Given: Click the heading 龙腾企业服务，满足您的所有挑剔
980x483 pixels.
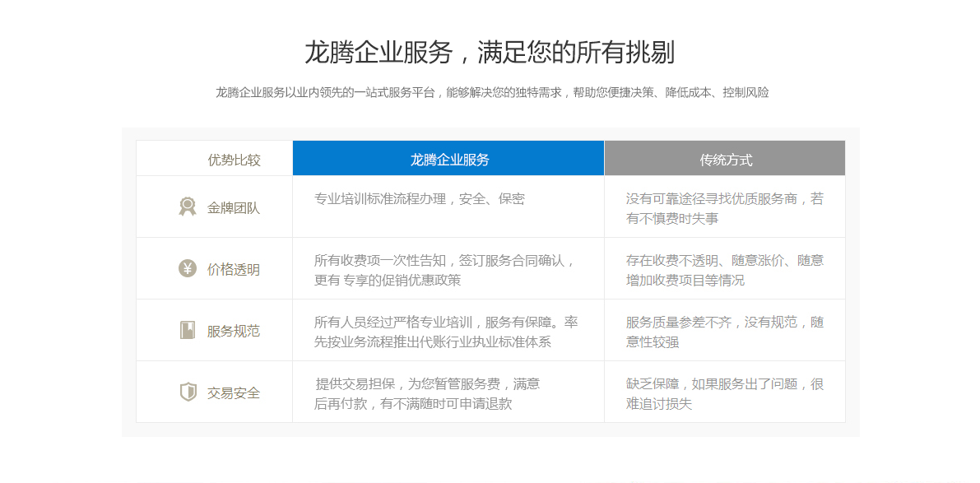Looking at the screenshot, I should (490, 53).
